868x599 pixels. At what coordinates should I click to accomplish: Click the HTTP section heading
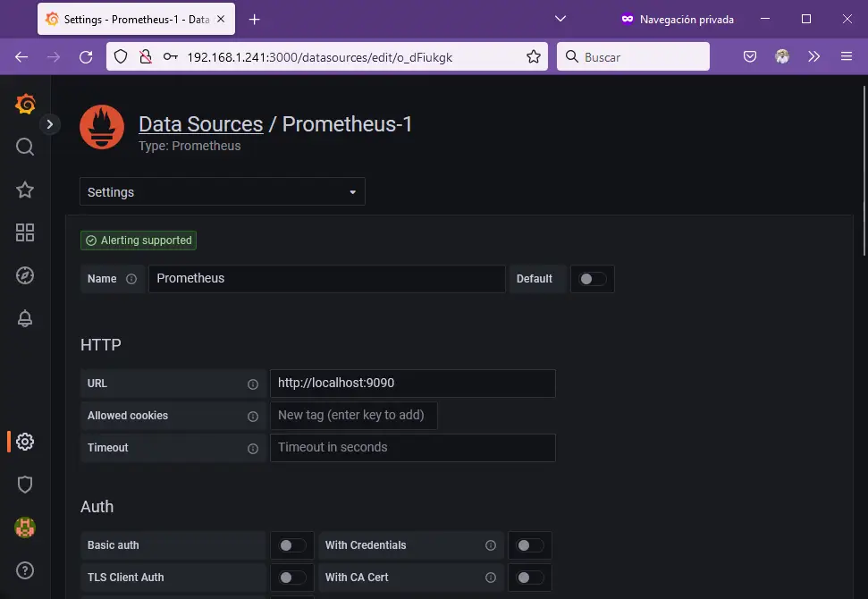tap(101, 345)
